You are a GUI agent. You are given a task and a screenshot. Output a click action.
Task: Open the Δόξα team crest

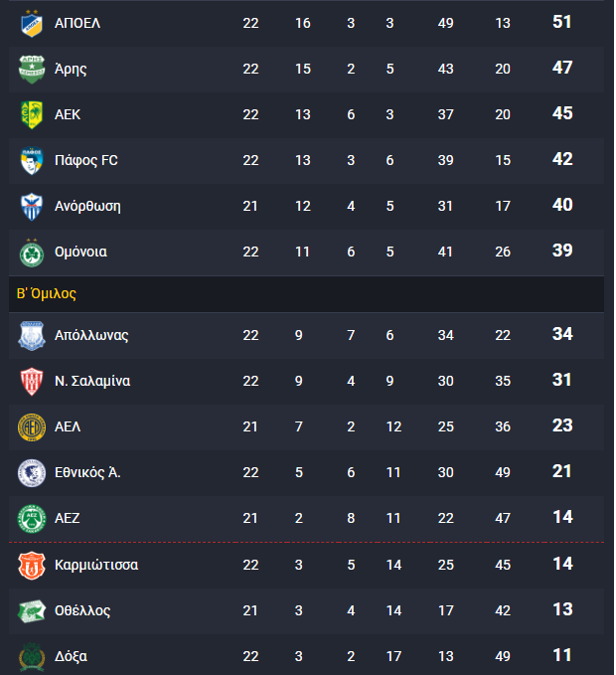(x=32, y=657)
